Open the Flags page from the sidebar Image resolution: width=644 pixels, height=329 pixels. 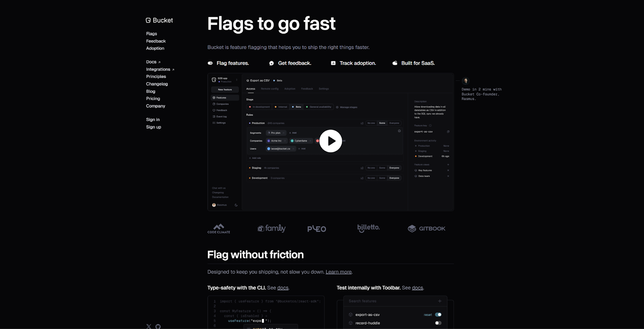pos(152,34)
